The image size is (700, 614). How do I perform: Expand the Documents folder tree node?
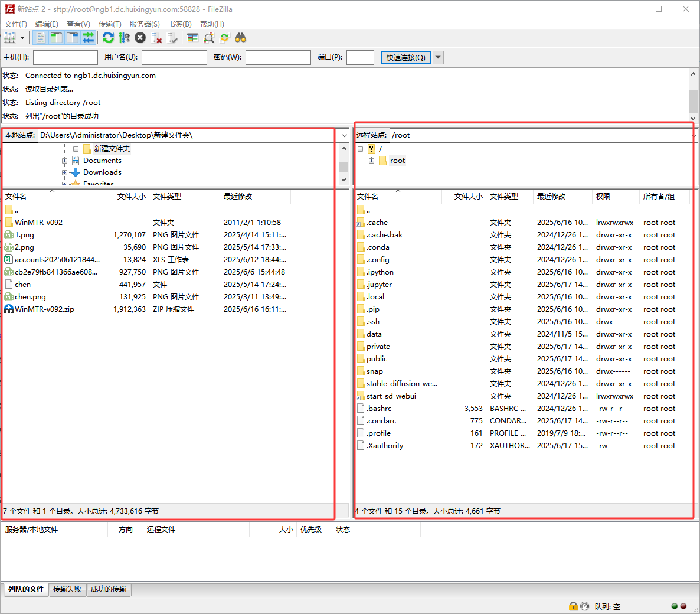[x=65, y=161]
